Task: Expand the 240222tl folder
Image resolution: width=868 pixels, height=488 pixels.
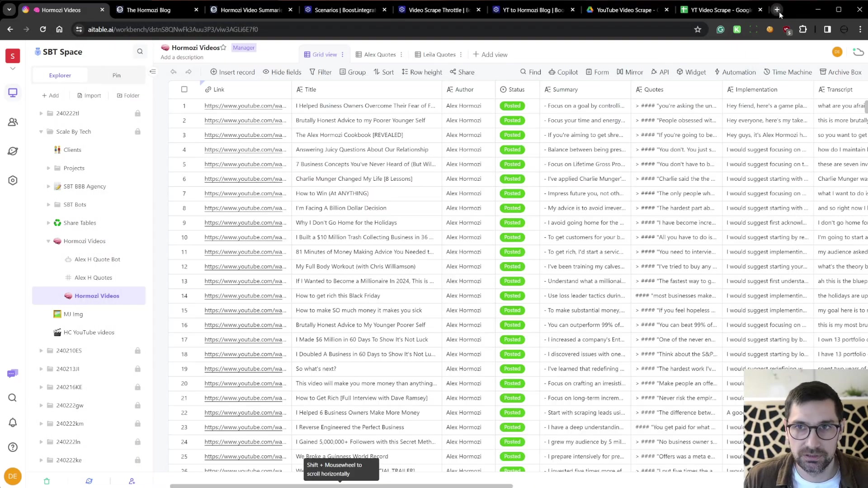Action: [x=41, y=113]
